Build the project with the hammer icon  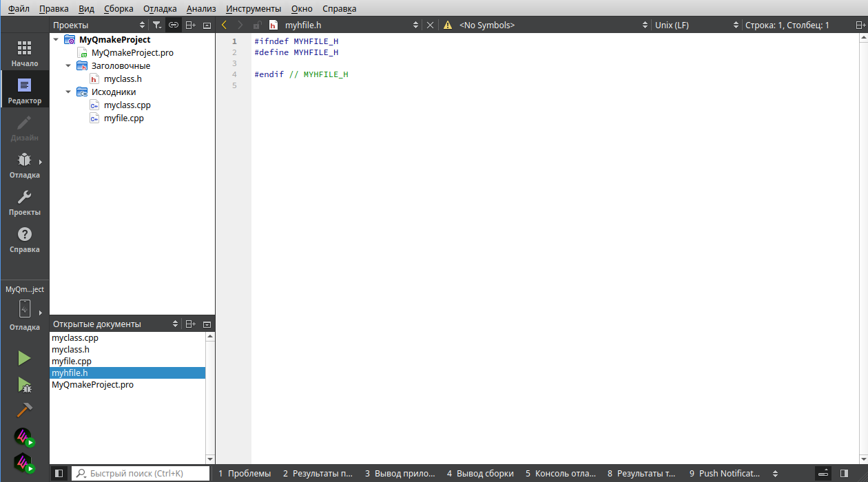(x=24, y=410)
